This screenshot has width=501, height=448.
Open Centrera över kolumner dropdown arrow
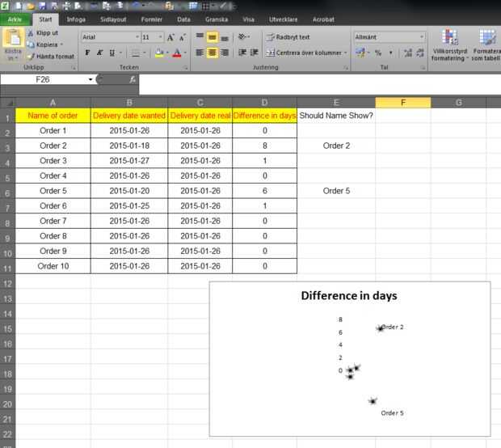pyautogui.click(x=345, y=53)
